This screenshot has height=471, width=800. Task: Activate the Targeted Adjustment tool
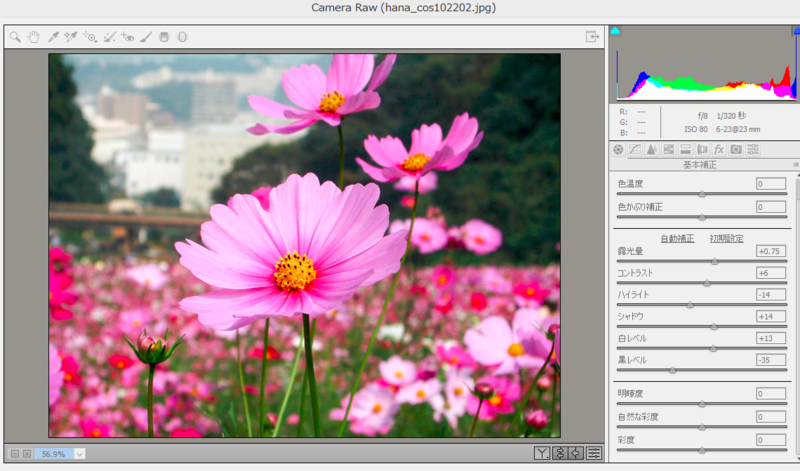click(90, 37)
